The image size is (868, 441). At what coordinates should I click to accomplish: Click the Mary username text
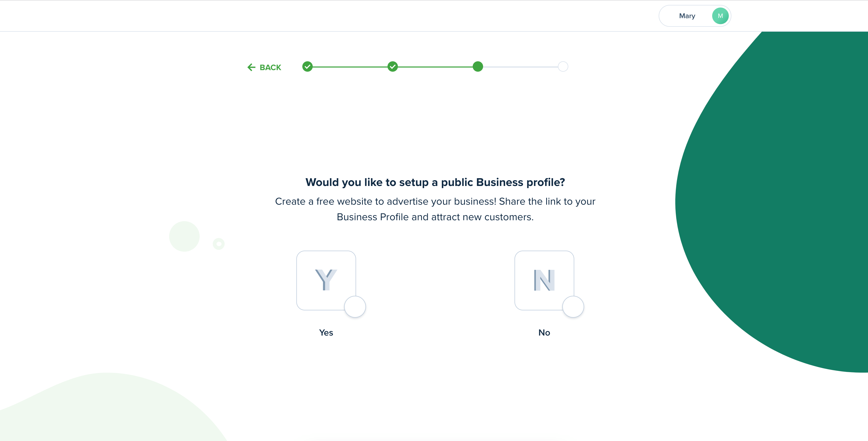(x=687, y=16)
